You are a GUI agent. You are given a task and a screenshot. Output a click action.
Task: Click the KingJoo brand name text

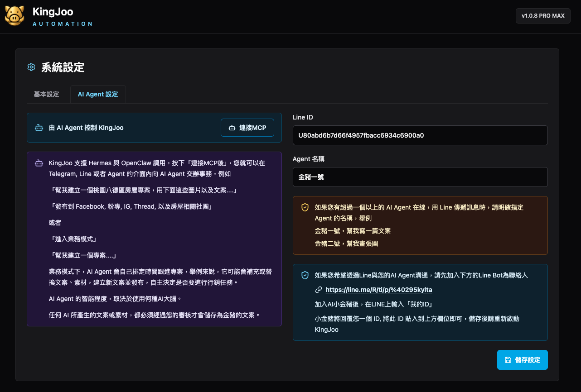coord(53,12)
